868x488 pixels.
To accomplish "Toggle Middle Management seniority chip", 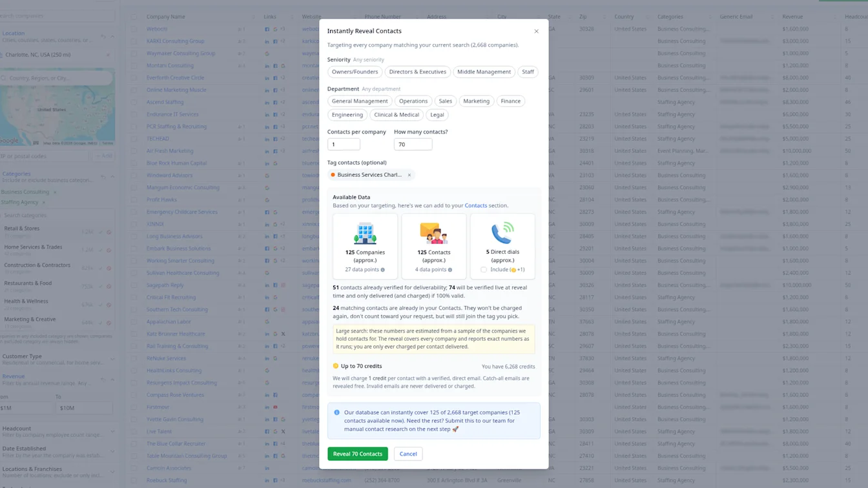I will point(484,72).
